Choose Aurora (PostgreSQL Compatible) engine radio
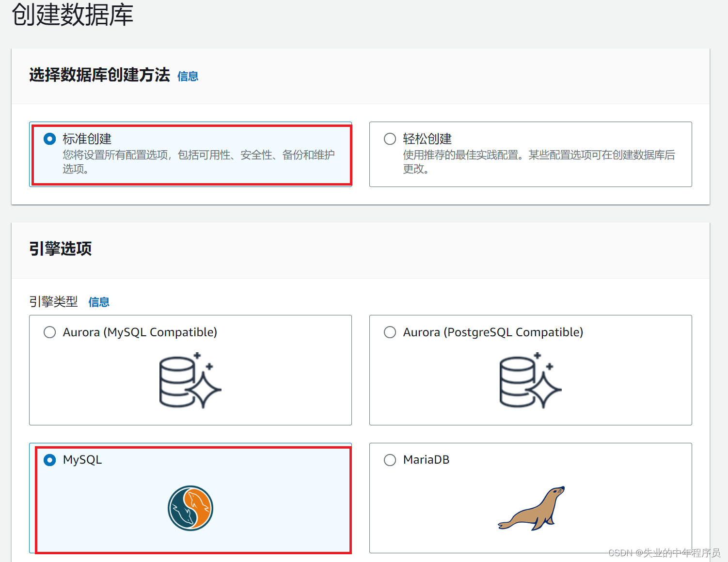Viewport: 728px width, 562px height. click(390, 332)
